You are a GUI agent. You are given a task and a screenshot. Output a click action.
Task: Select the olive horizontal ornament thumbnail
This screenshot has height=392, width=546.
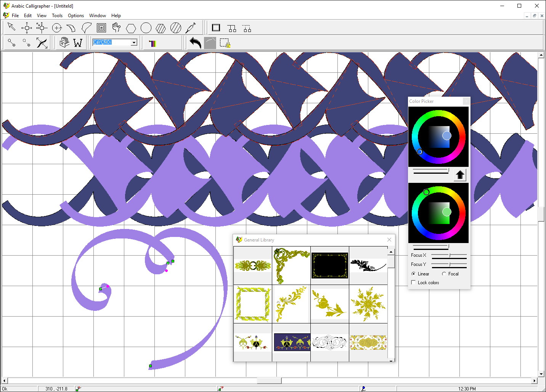[x=253, y=265]
